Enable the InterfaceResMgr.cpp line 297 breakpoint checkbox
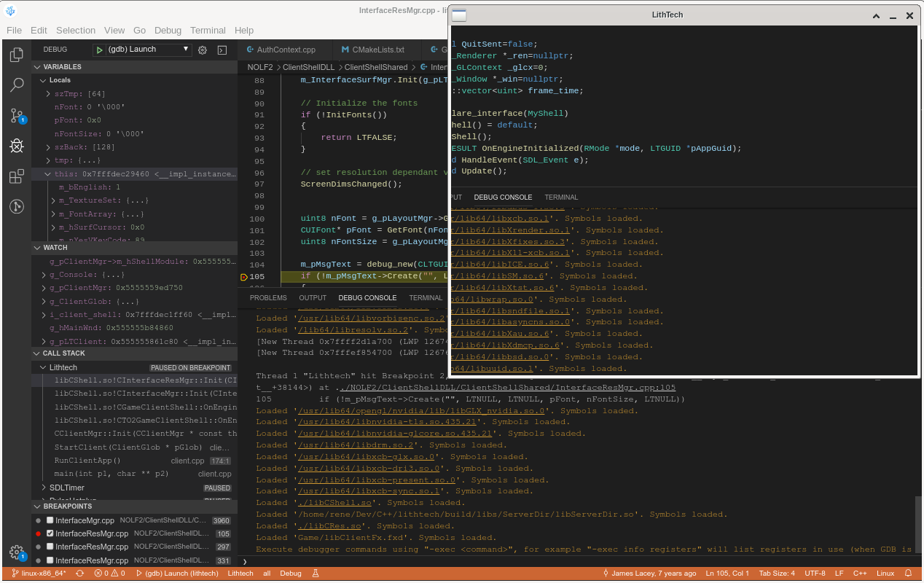This screenshot has height=583, width=924. 50,547
